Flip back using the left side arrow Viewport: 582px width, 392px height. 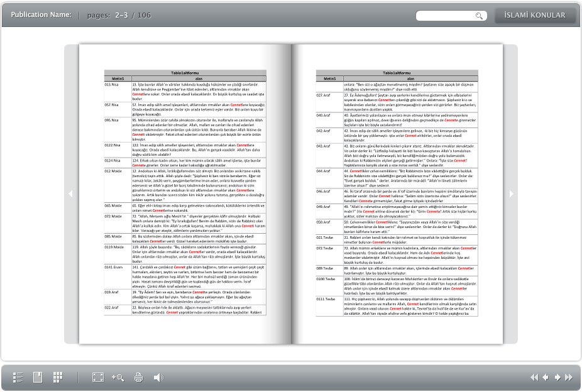(x=70, y=194)
